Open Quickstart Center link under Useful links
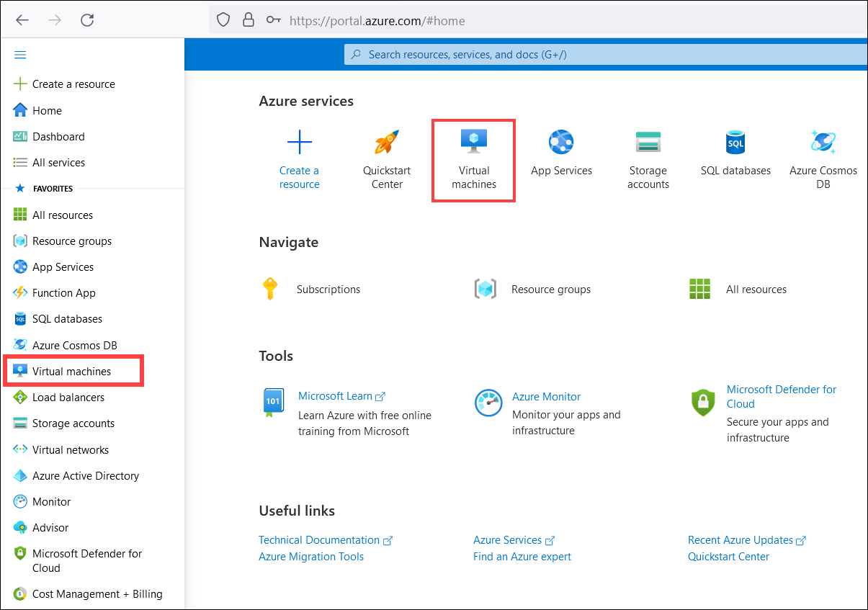Viewport: 868px width, 610px height. pyautogui.click(x=728, y=557)
